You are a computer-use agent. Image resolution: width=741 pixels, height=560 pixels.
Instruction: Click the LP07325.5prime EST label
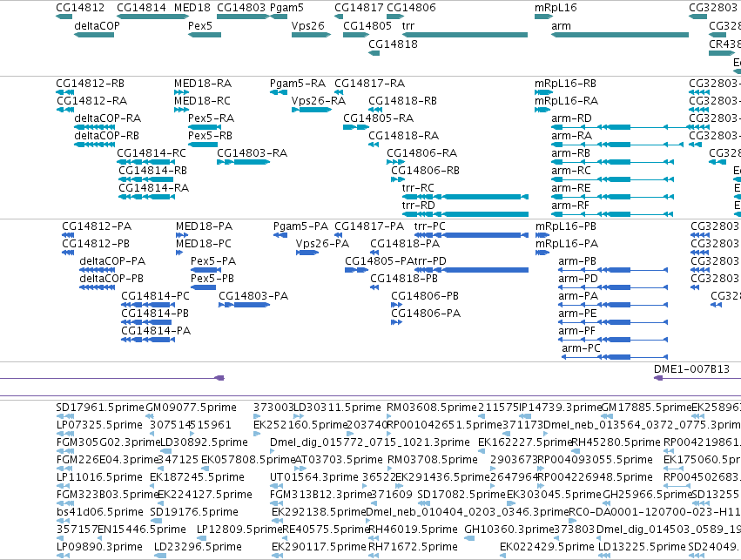(x=99, y=425)
